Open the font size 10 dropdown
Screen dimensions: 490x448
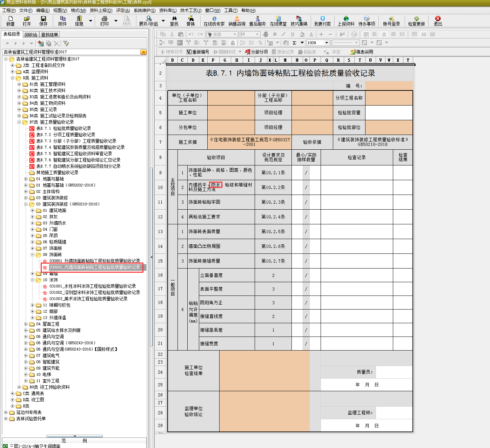pyautogui.click(x=257, y=34)
